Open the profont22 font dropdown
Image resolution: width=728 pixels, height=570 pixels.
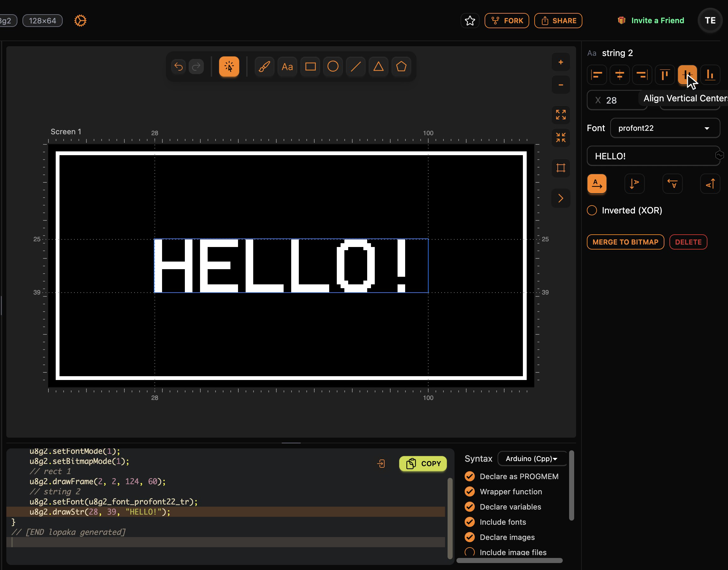click(665, 128)
